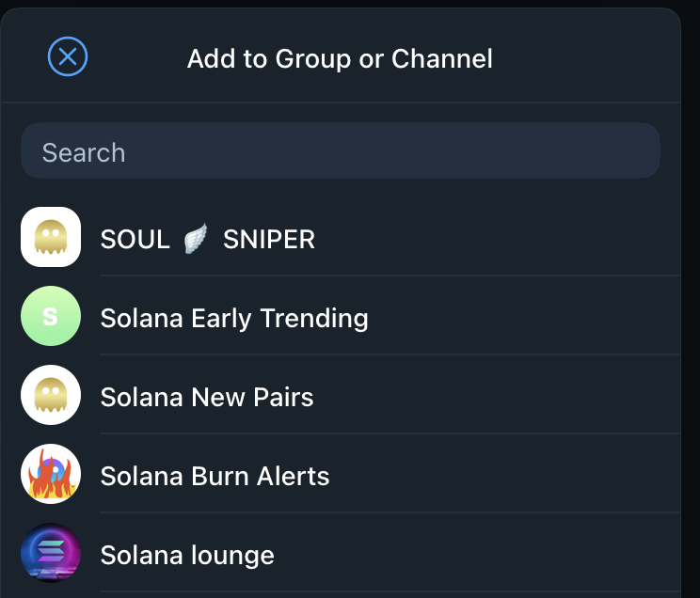700x598 pixels.
Task: Click the neon Solana lounge avatar
Action: click(x=51, y=554)
